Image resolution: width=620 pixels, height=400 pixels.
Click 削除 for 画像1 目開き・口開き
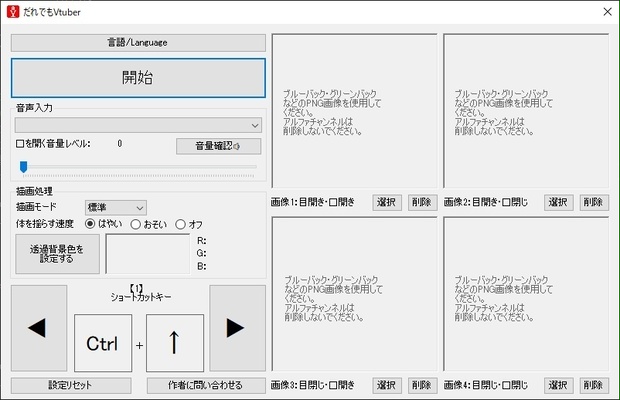[x=422, y=202]
